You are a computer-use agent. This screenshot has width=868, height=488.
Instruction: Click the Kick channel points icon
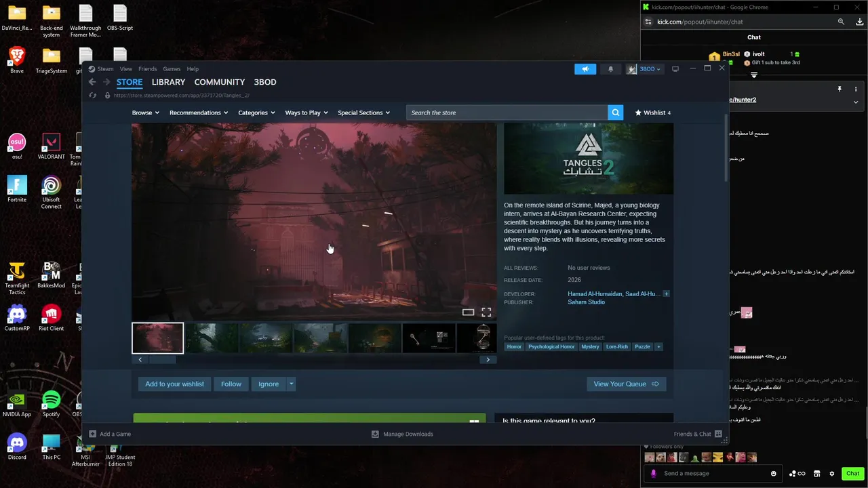[x=797, y=473]
